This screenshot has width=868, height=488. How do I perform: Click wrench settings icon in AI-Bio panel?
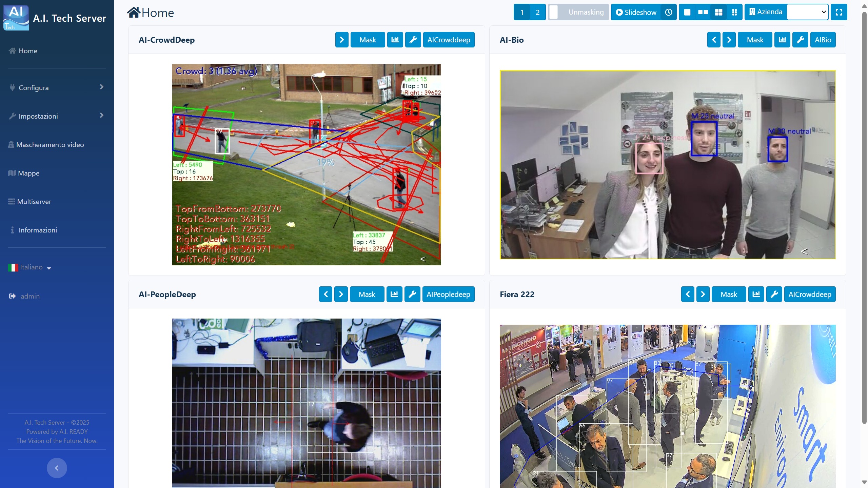click(x=800, y=40)
